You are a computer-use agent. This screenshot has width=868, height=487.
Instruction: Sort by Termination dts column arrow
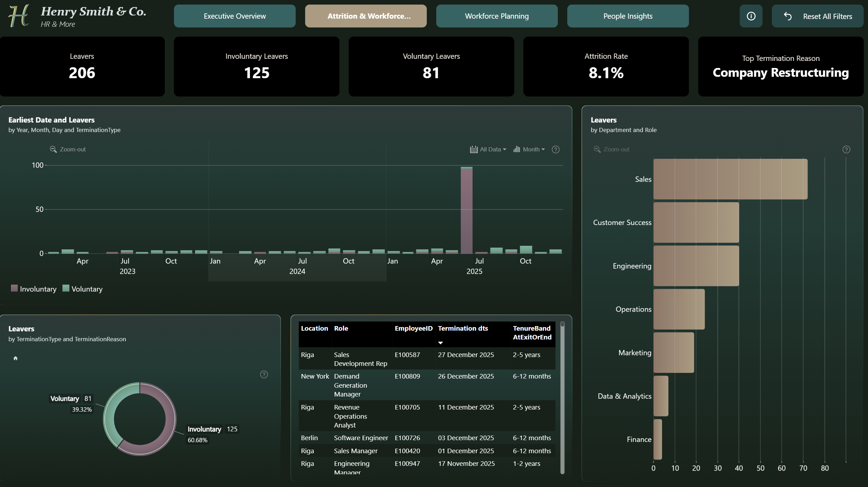[x=440, y=343]
